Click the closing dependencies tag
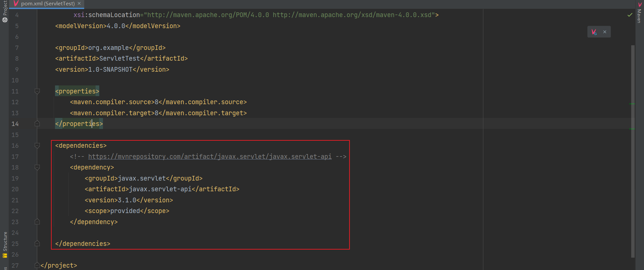 pos(83,244)
